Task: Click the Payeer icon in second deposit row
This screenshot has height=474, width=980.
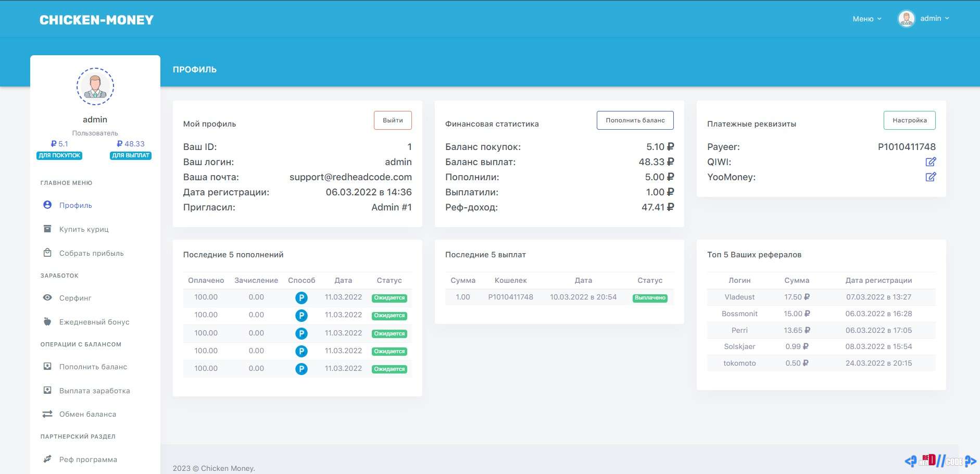Action: click(301, 316)
